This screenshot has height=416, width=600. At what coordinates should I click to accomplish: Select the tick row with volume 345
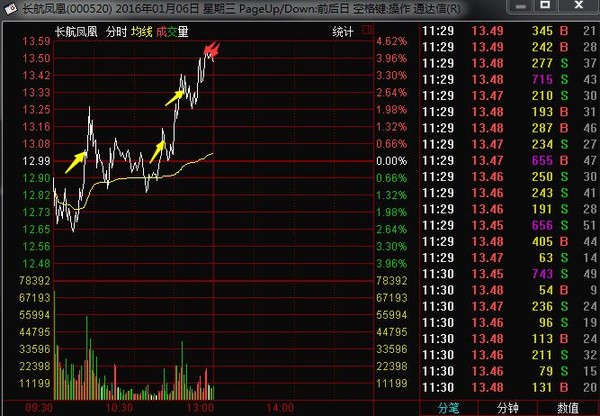(510, 31)
